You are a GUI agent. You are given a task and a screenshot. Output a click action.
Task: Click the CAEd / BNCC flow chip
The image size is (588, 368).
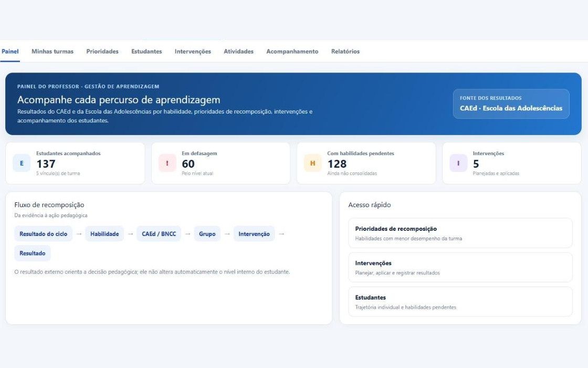point(159,233)
